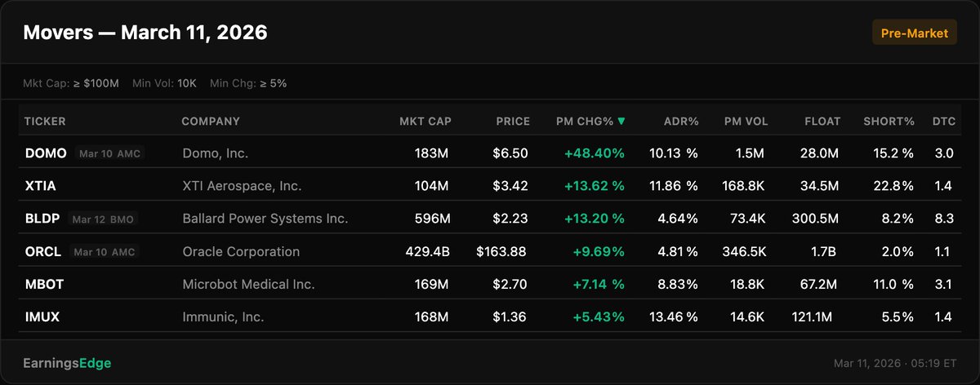Click the Pre-Market badge
Viewport: 980px width, 385px height.
(914, 33)
